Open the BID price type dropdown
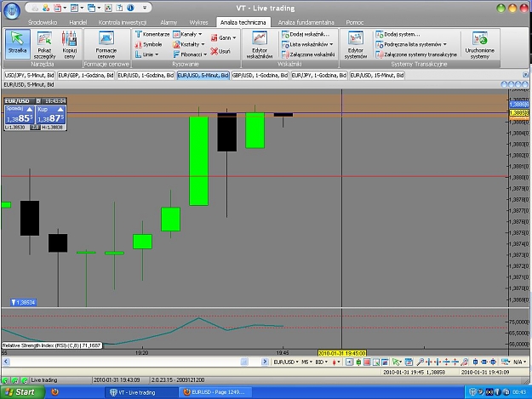 click(x=321, y=362)
